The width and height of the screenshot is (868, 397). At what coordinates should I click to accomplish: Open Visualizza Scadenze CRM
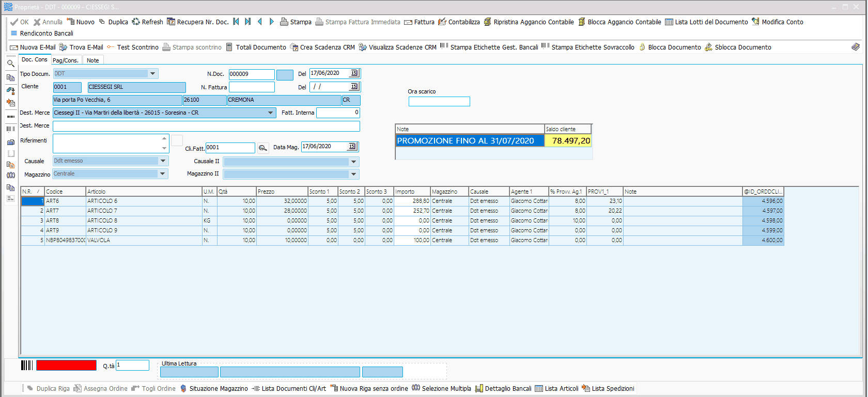click(x=398, y=47)
